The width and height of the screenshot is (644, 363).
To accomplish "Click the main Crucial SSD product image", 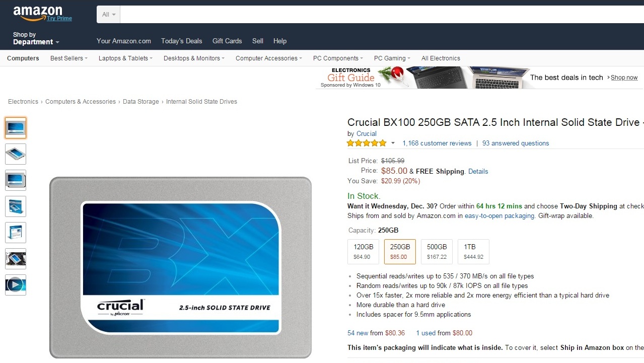I will [x=180, y=267].
